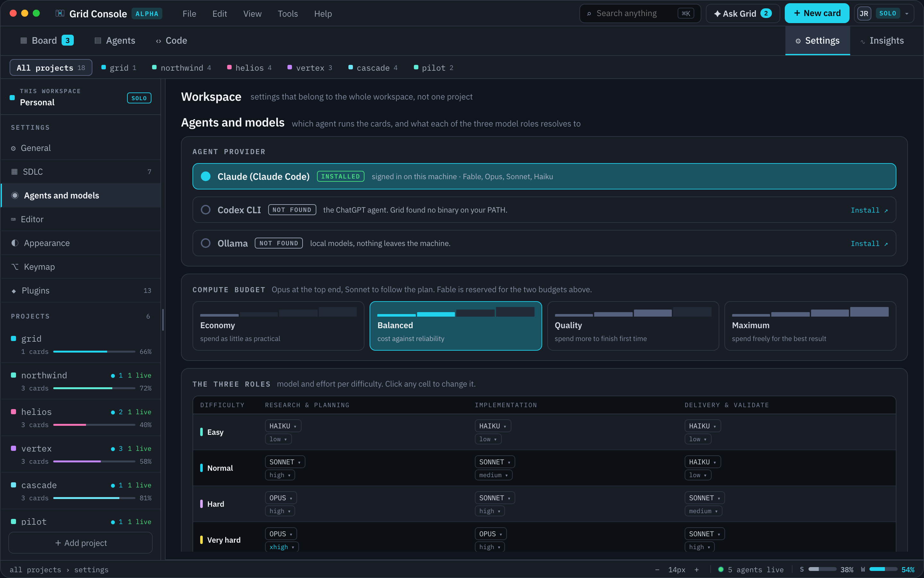Click the Board tab grid icon

pyautogui.click(x=24, y=40)
